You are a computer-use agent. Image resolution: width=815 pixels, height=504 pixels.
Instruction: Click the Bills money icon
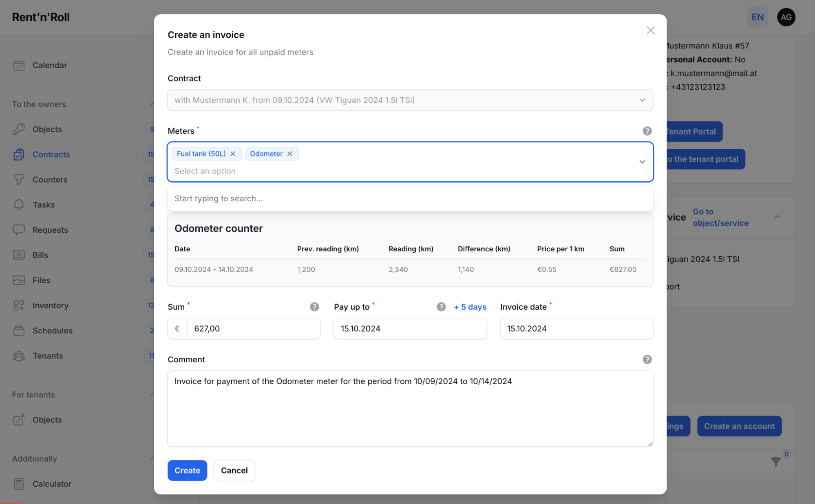click(x=19, y=255)
